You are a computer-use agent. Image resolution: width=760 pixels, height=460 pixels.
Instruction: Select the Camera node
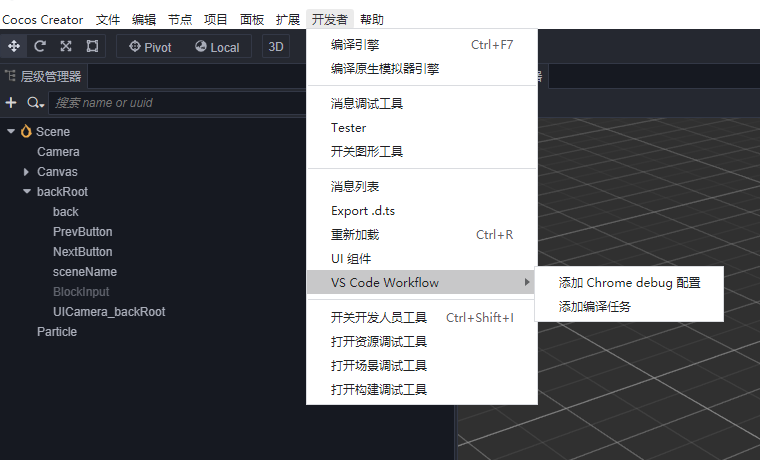click(x=58, y=152)
